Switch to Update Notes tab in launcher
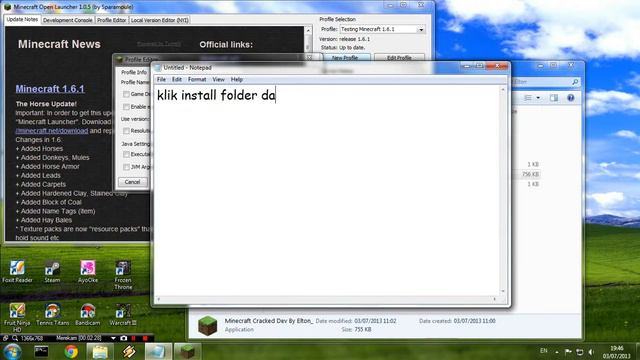This screenshot has width=640, height=360. pyautogui.click(x=22, y=20)
